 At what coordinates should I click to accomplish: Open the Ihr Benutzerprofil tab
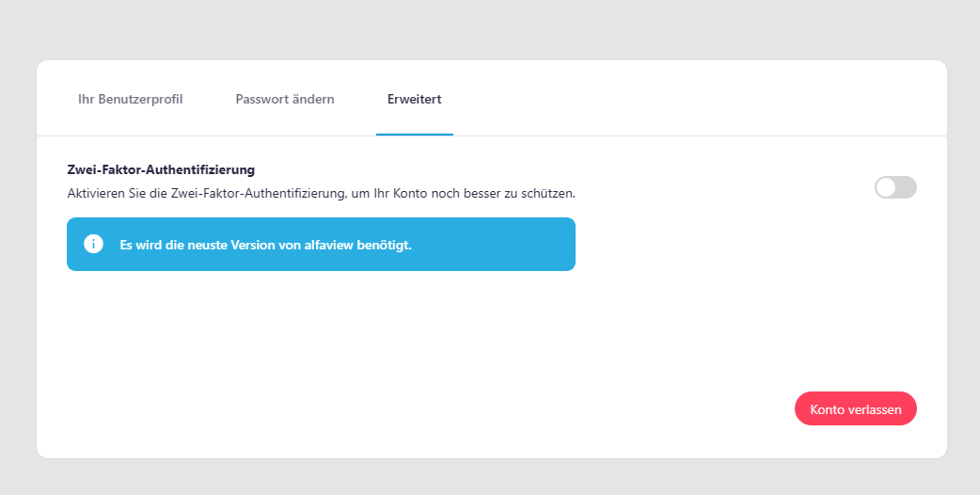130,99
